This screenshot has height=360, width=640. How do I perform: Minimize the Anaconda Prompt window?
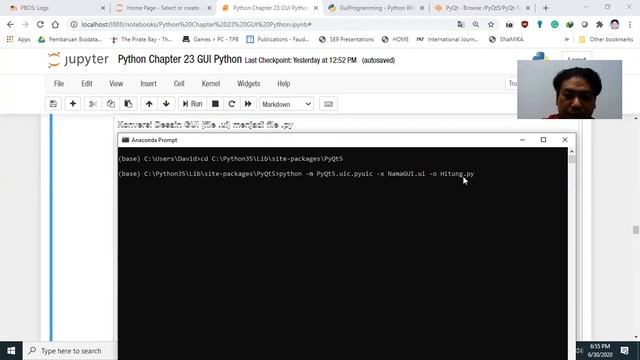coord(522,140)
